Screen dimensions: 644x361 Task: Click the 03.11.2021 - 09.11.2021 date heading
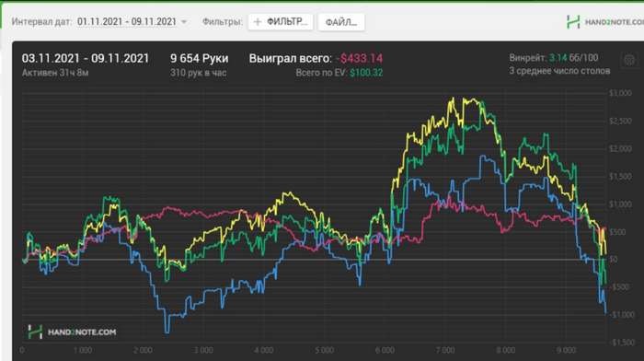86,58
